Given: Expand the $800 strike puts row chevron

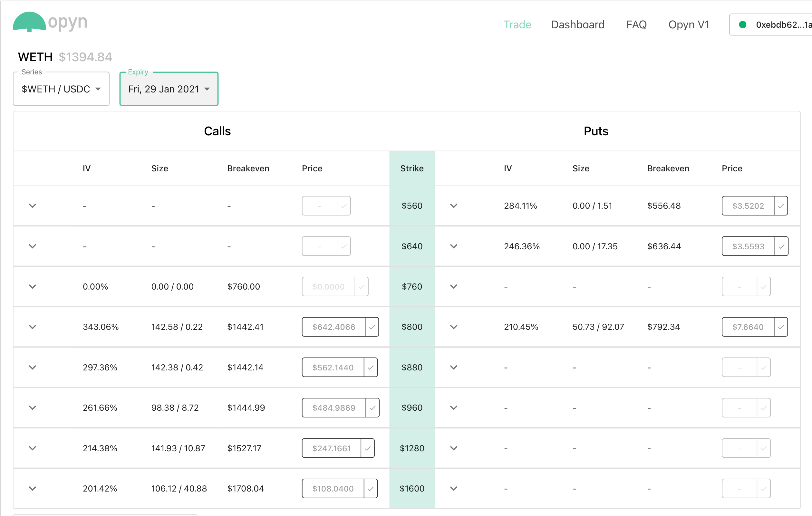Looking at the screenshot, I should click(x=454, y=327).
